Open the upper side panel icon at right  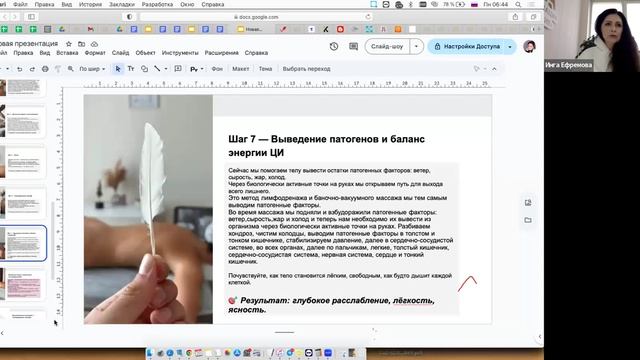(x=528, y=202)
